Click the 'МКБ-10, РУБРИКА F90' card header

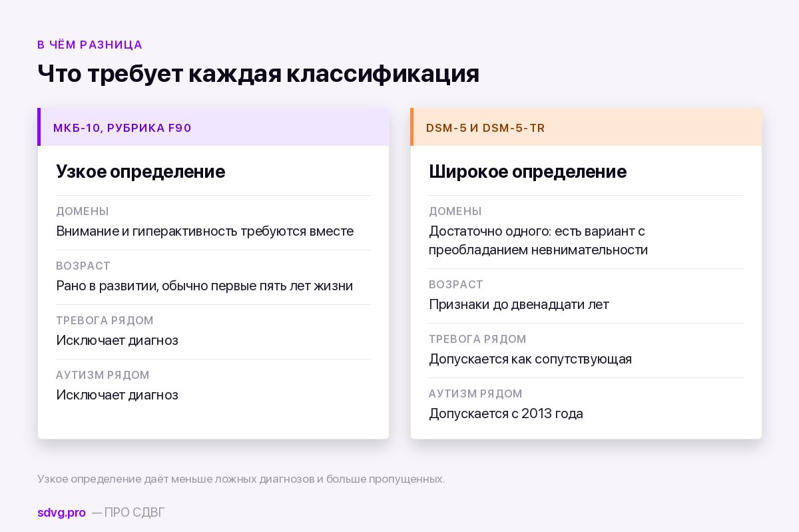pos(213,127)
